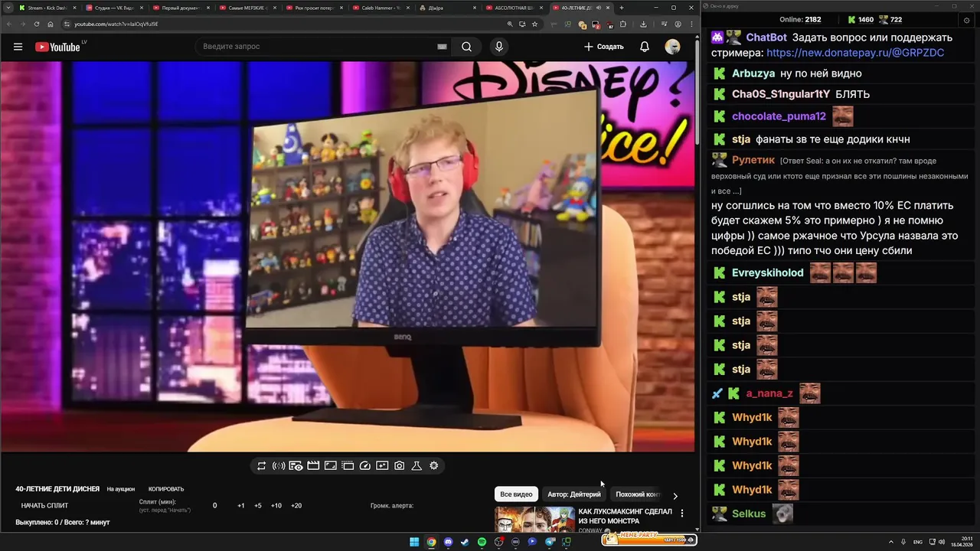Switch to the Первый документ tab
980x551 pixels.
click(181, 8)
